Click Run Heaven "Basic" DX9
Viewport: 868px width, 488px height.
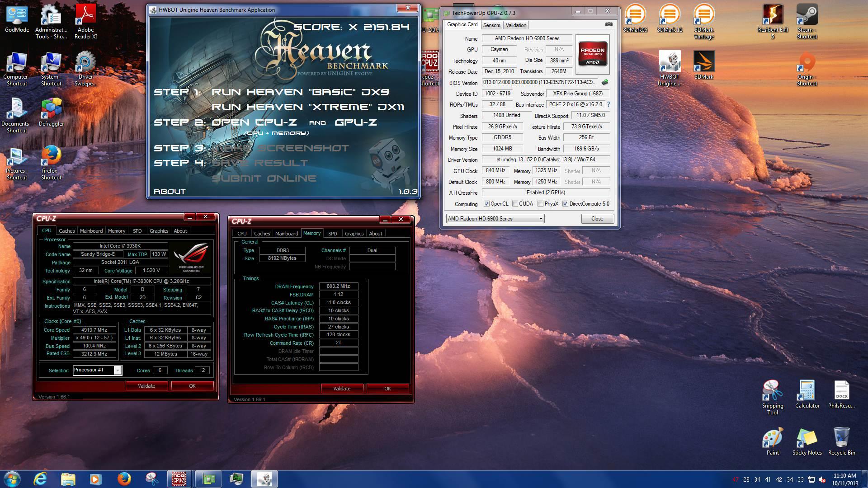[300, 92]
